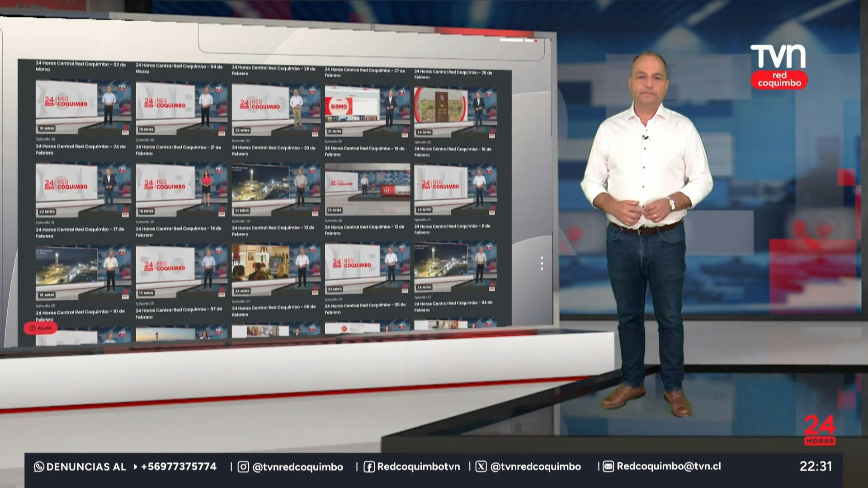Click the Redcoquimbotvn Facebook name
Screen dimensions: 868x488
pos(419,467)
